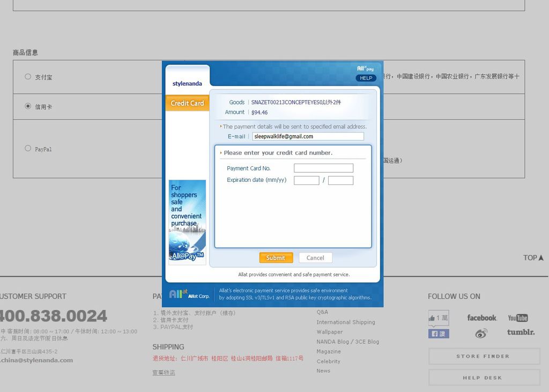Click the stylenanda.com support email
549x392 pixels.
click(x=36, y=360)
